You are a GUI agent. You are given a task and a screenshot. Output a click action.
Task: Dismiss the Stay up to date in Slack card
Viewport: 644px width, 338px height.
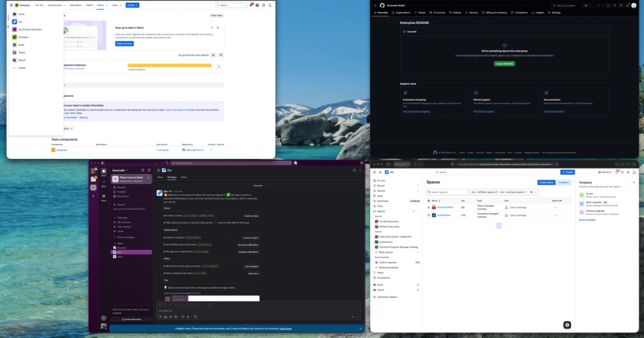[x=218, y=28]
